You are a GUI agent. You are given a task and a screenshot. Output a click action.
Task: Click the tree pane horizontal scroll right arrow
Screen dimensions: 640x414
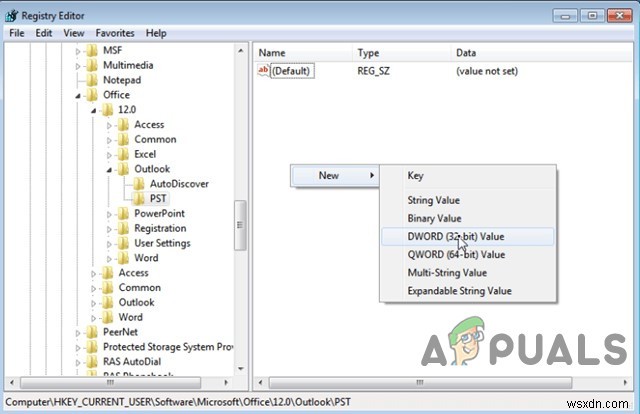click(x=226, y=383)
